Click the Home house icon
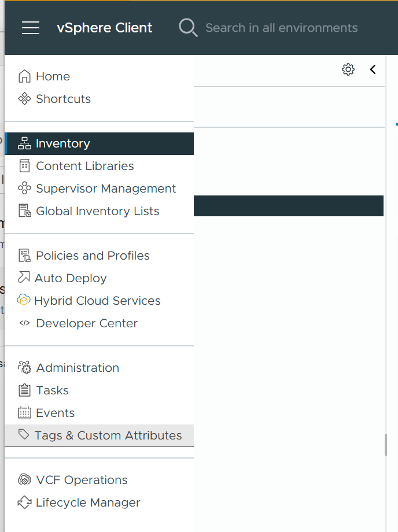 (x=24, y=76)
